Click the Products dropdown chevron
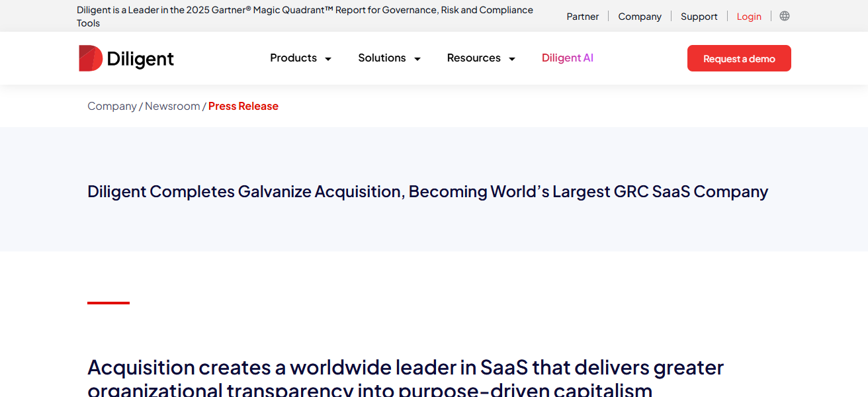The height and width of the screenshot is (397, 868). 329,58
